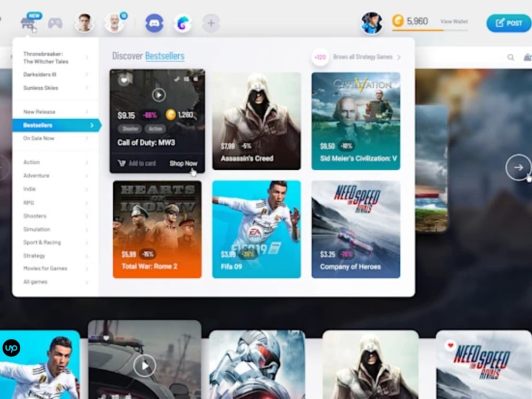Image resolution: width=532 pixels, height=399 pixels.
Task: Open the Assassin's Creed game card
Action: tap(256, 121)
